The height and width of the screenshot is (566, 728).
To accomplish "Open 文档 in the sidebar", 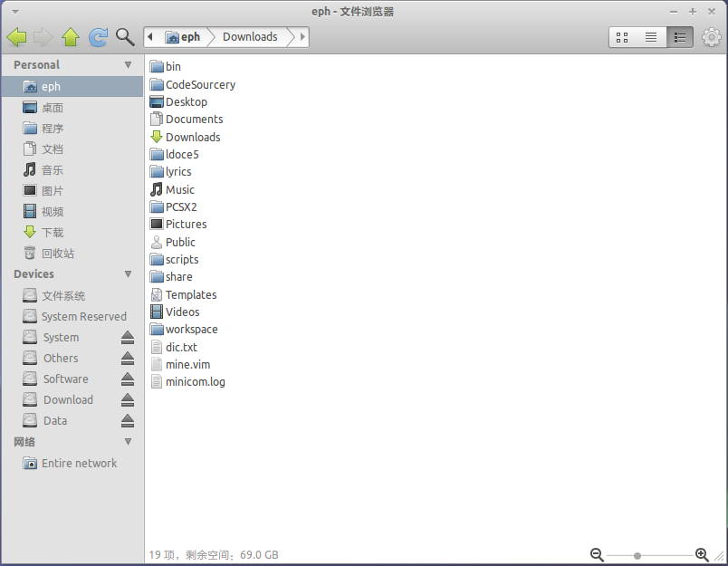I will click(72, 149).
